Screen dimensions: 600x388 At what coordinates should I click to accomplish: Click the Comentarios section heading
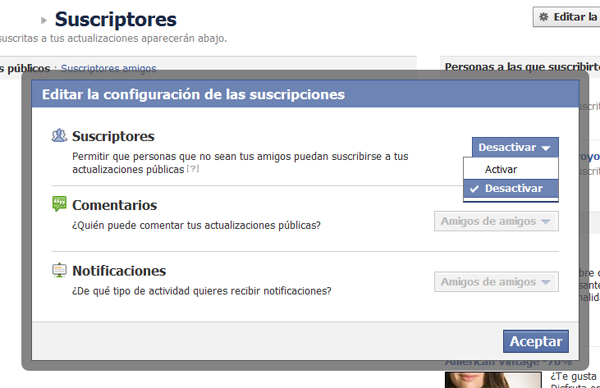[114, 205]
